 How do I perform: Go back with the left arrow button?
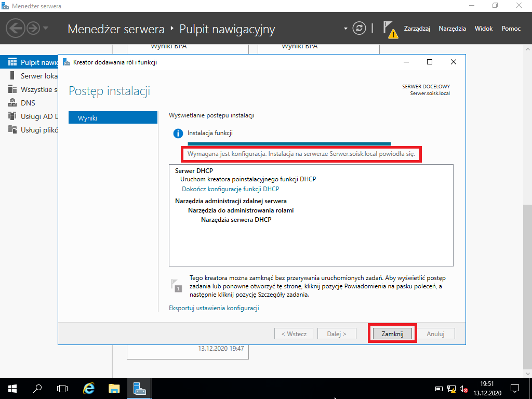[15, 28]
